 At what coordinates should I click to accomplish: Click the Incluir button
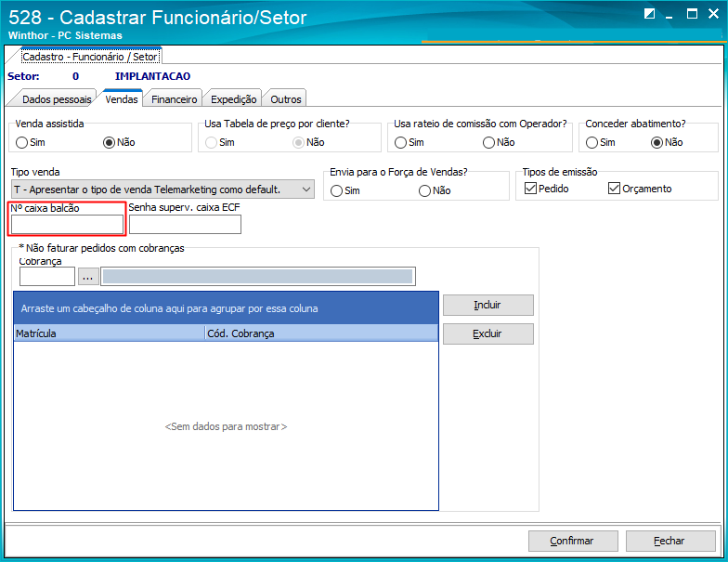(x=488, y=305)
